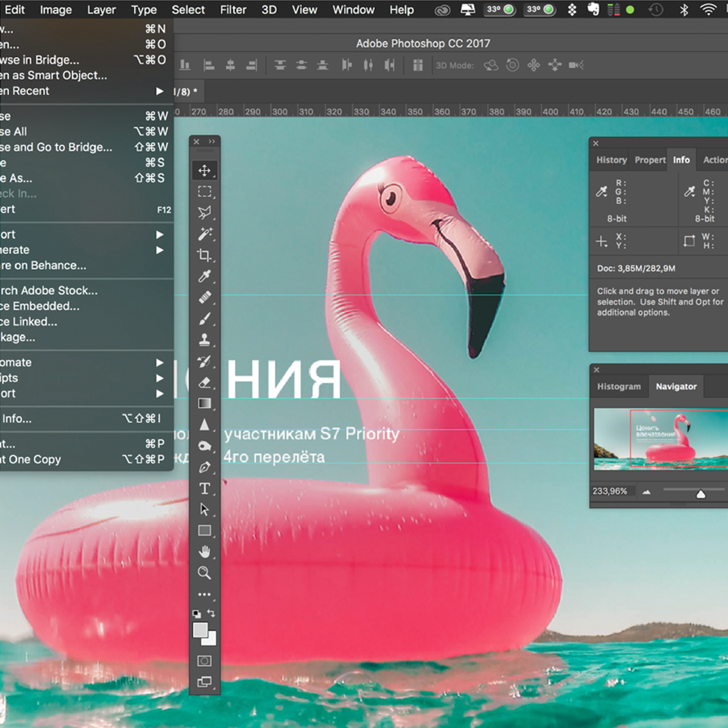Swap foreground and background colors
Viewport: 728px width, 728px height.
tap(211, 613)
